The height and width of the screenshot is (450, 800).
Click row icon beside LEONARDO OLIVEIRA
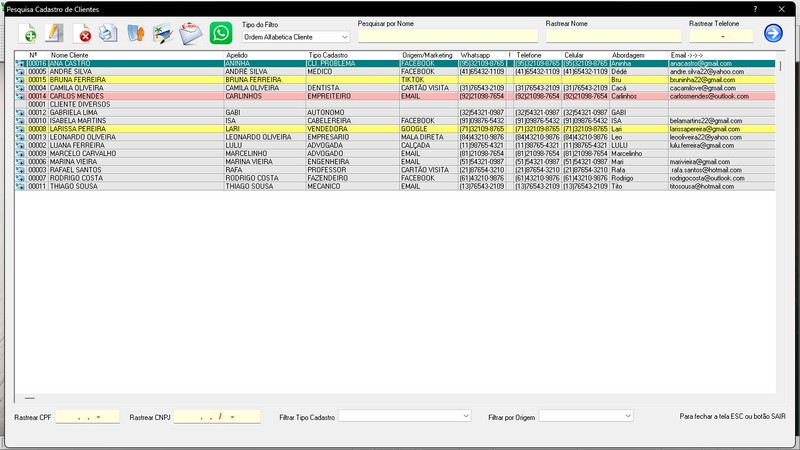coord(20,137)
